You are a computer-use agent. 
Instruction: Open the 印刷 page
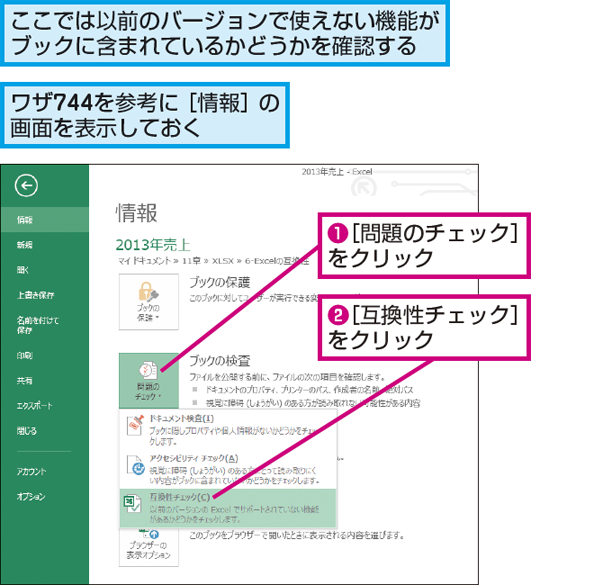click(24, 354)
